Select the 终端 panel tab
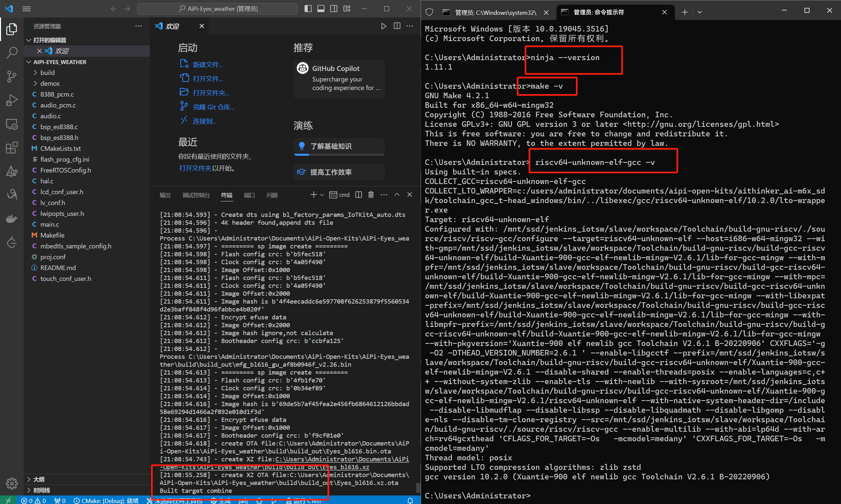Viewport: 841px width, 504px height. pyautogui.click(x=227, y=195)
